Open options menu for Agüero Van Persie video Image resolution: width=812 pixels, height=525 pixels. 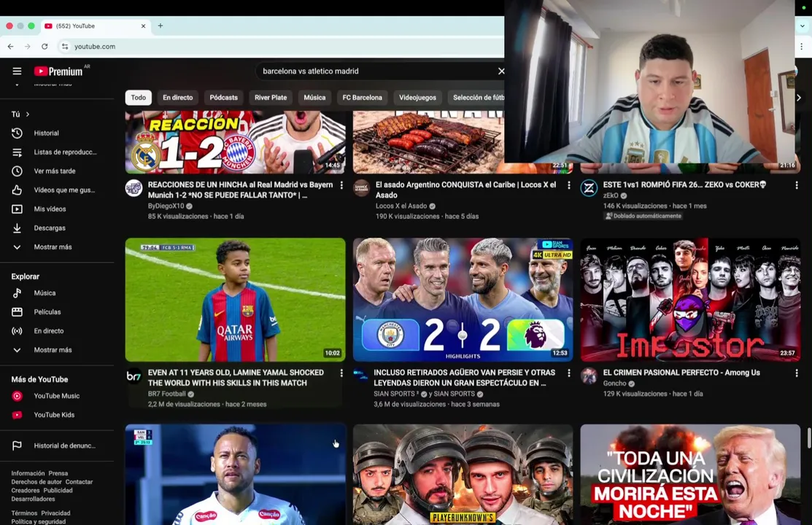tap(568, 373)
